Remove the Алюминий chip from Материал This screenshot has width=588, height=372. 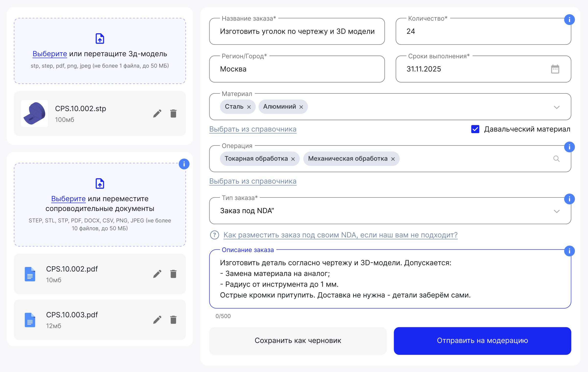click(x=301, y=107)
